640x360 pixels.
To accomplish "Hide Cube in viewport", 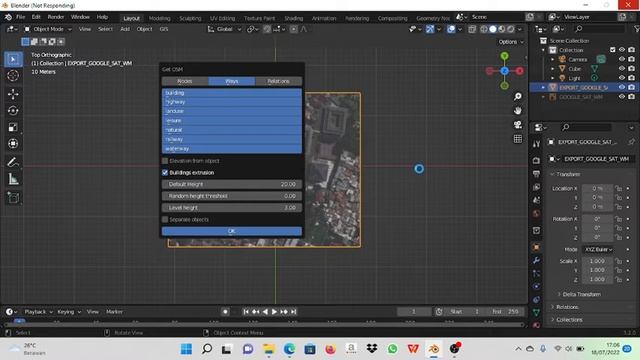I will pyautogui.click(x=622, y=69).
